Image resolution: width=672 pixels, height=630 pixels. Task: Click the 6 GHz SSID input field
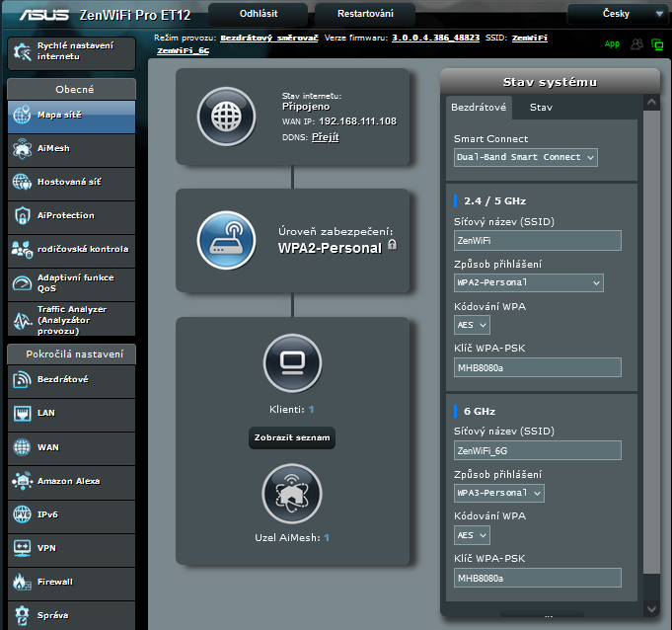[x=538, y=450]
